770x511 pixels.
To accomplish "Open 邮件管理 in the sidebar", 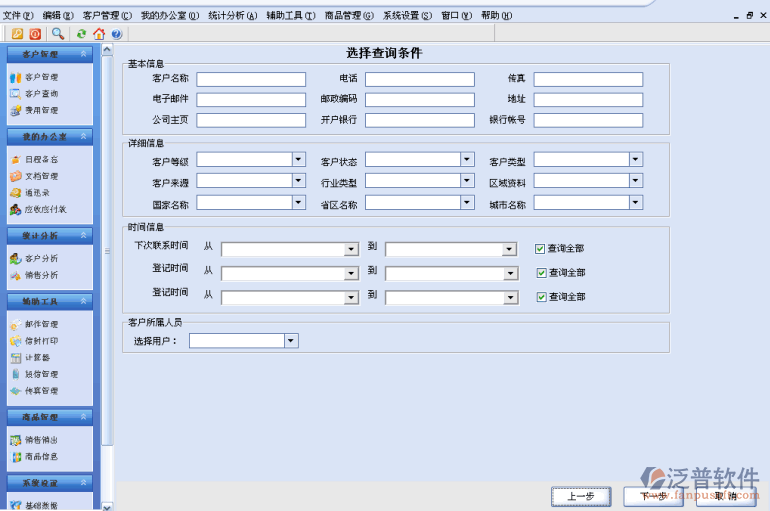I will (x=34, y=324).
